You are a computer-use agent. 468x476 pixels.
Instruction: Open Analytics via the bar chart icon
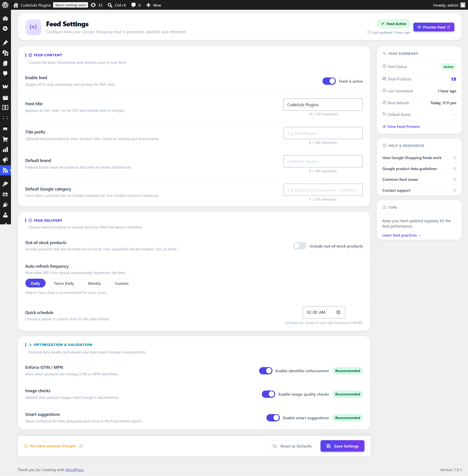click(x=5, y=150)
